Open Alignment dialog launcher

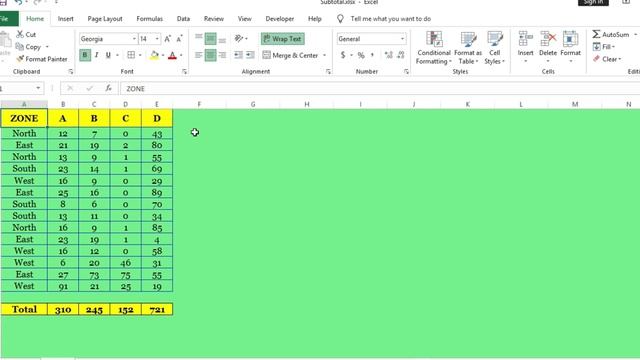coord(328,71)
